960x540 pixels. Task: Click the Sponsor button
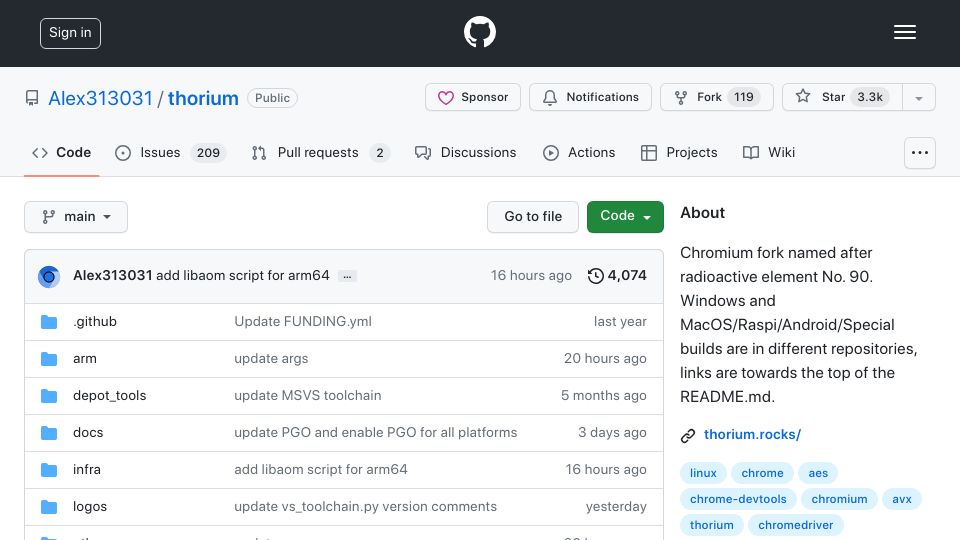point(473,97)
